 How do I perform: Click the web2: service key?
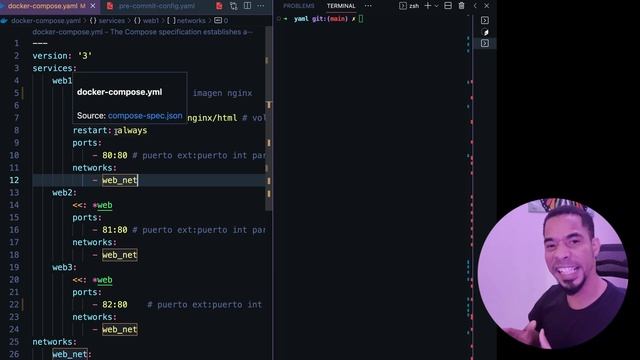click(64, 193)
